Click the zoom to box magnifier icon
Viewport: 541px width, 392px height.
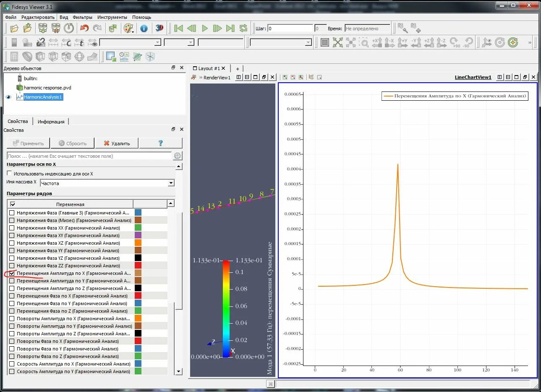click(x=364, y=42)
